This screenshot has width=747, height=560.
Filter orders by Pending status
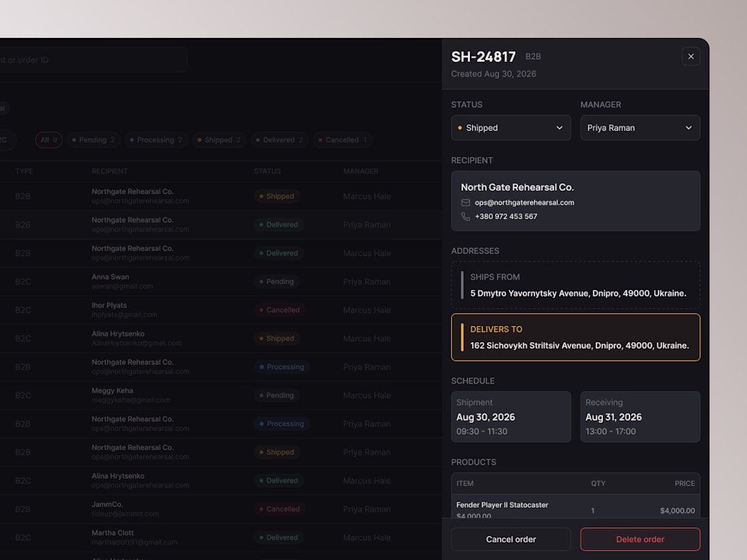[94, 140]
